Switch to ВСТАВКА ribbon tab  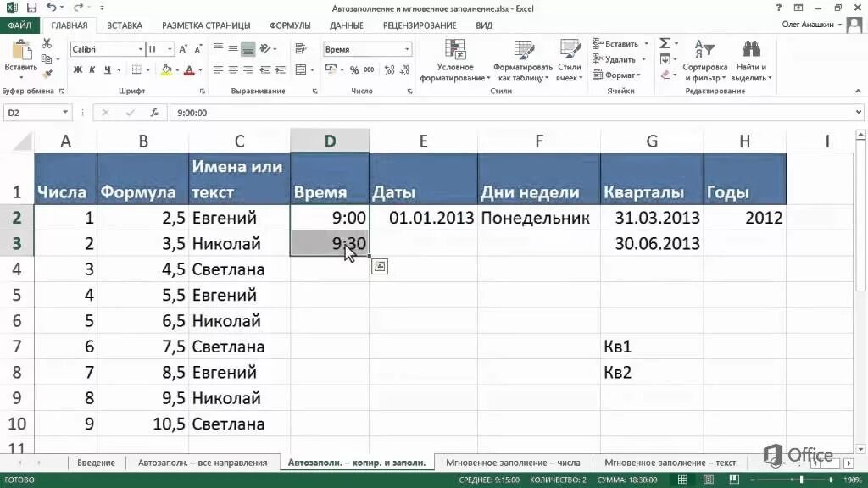[125, 25]
